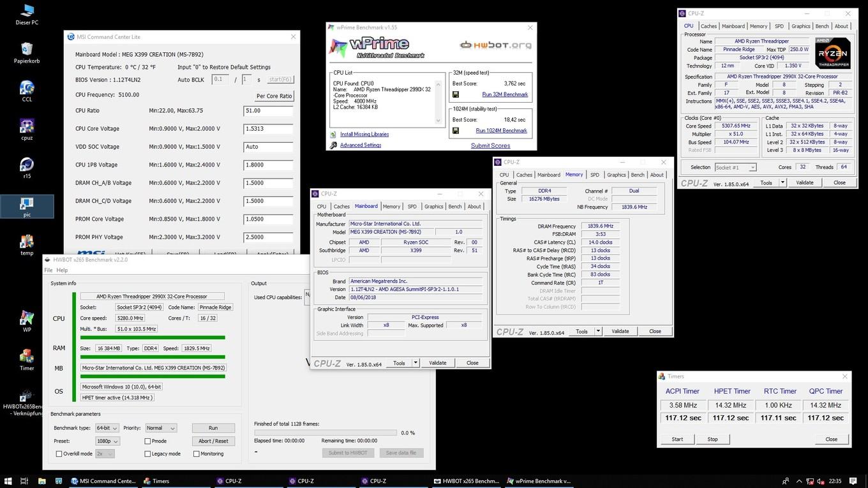This screenshot has width=868, height=488.
Task: Click the Submit Scores link in wPrime
Action: click(x=490, y=145)
